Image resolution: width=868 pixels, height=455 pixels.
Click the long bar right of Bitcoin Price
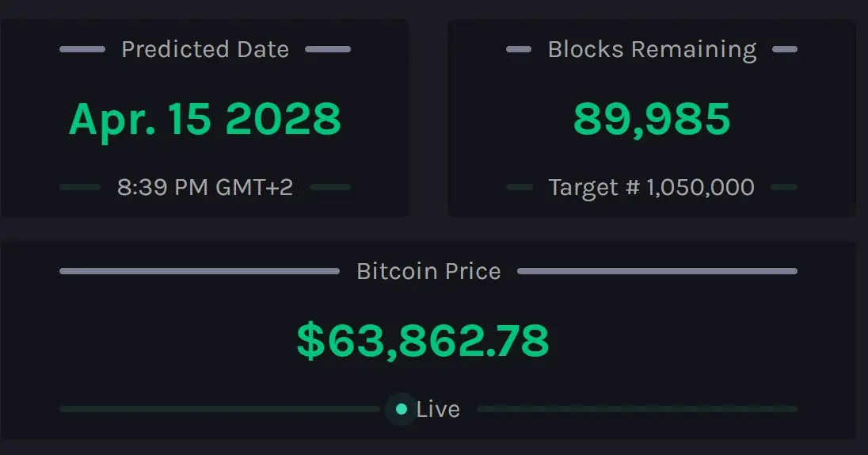(657, 271)
